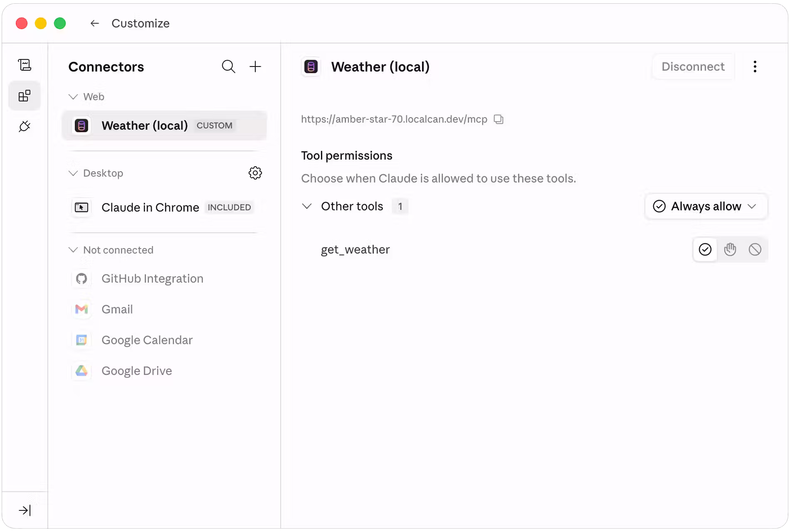Select Claude in Chrome connector
Image resolution: width=790 pixels, height=532 pixels.
click(x=165, y=207)
